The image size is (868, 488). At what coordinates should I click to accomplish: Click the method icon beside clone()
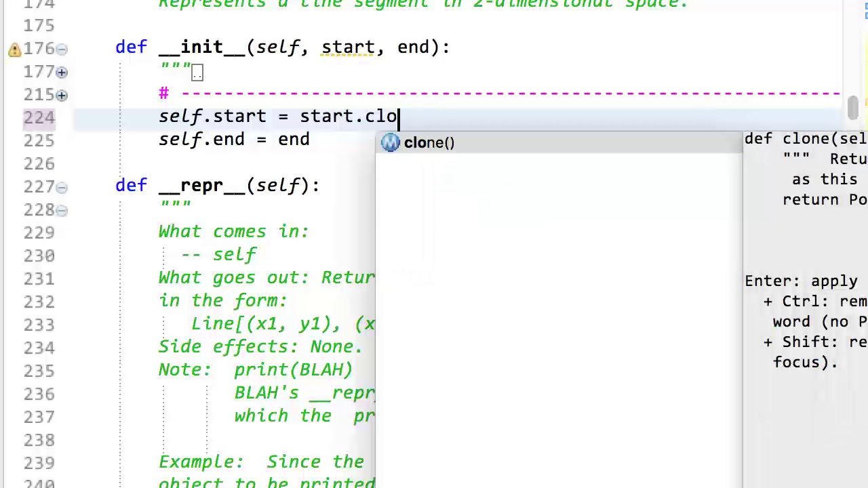[390, 142]
